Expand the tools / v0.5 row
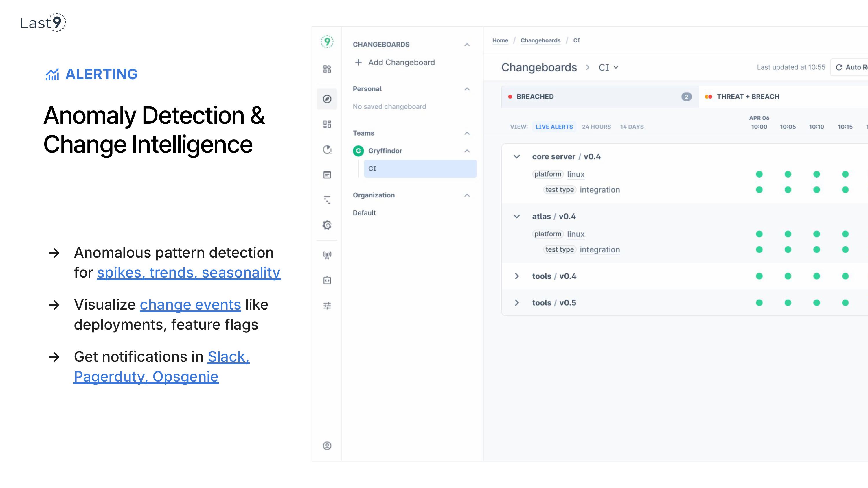 pyautogui.click(x=516, y=303)
